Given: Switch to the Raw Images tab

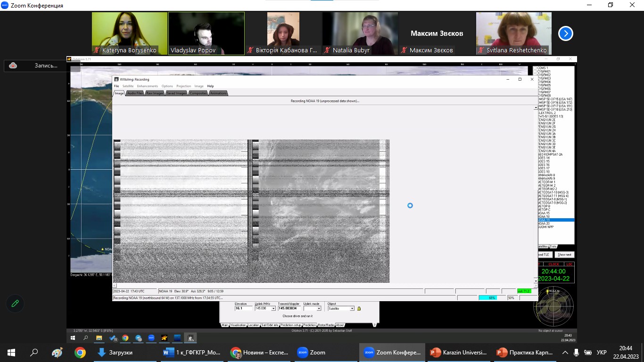Looking at the screenshot, I should click(x=155, y=93).
